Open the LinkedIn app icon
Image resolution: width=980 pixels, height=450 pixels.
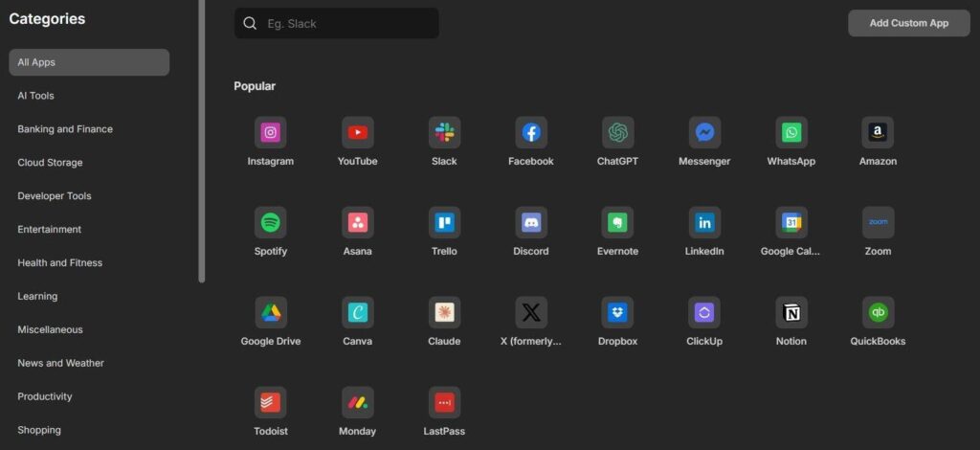(x=704, y=222)
